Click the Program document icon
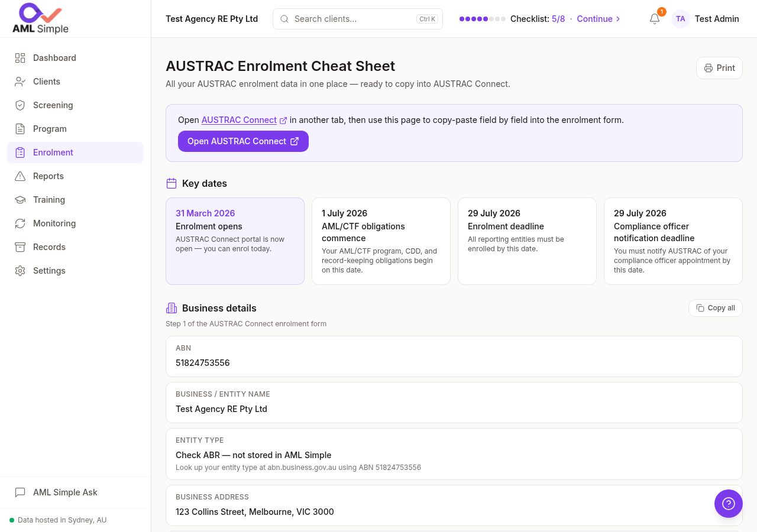 pos(20,129)
